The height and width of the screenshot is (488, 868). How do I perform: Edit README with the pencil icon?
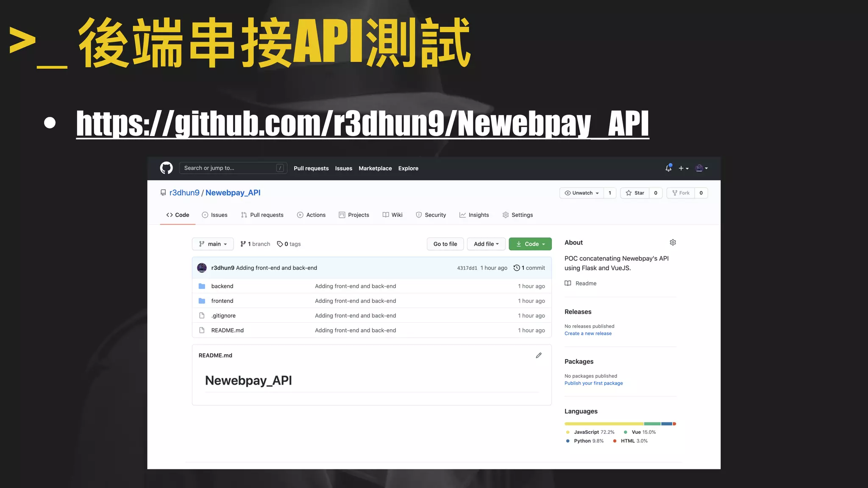pos(539,355)
